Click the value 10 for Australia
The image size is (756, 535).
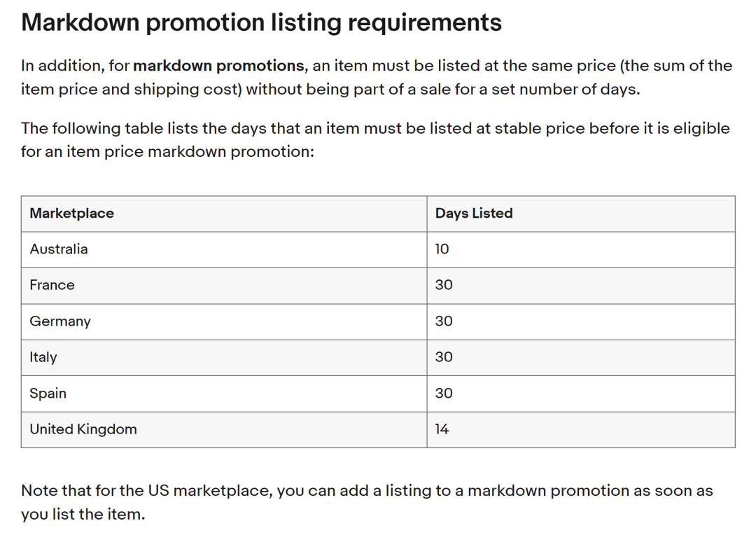(x=442, y=249)
